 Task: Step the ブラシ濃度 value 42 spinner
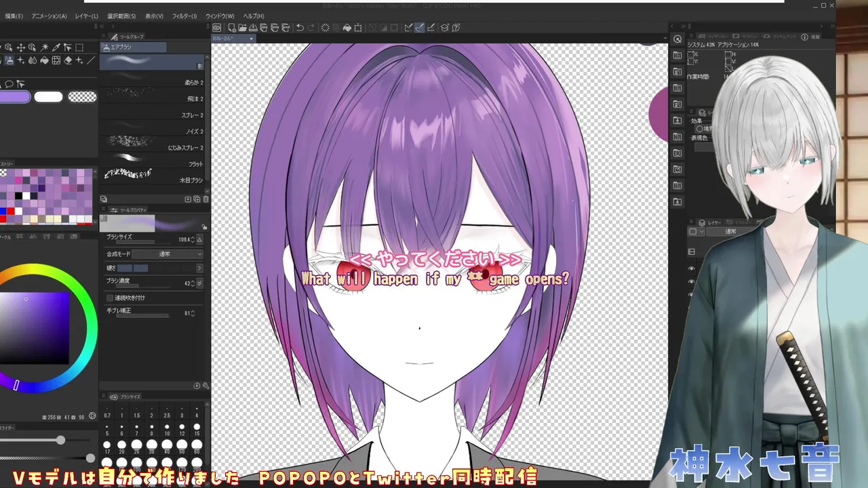pyautogui.click(x=193, y=283)
